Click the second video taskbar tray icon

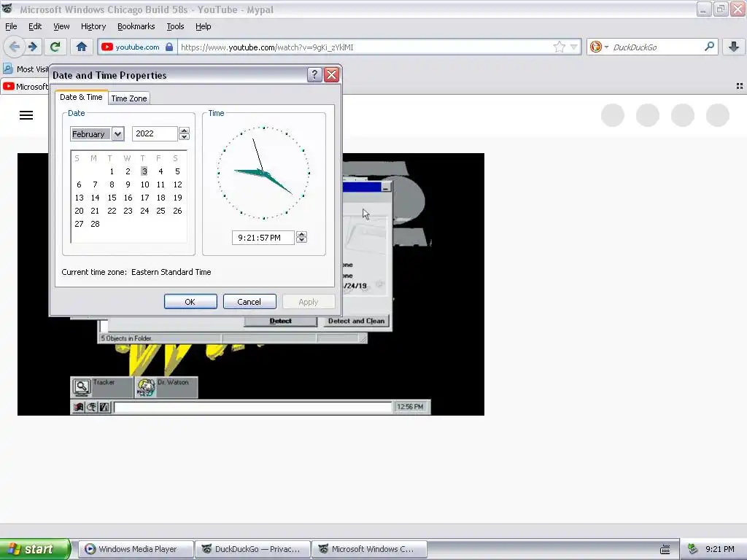[91, 407]
